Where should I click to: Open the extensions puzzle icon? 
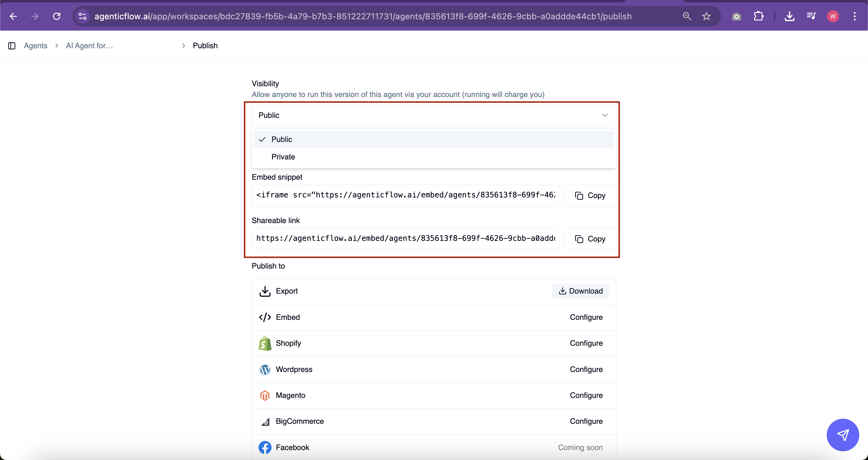pos(759,16)
